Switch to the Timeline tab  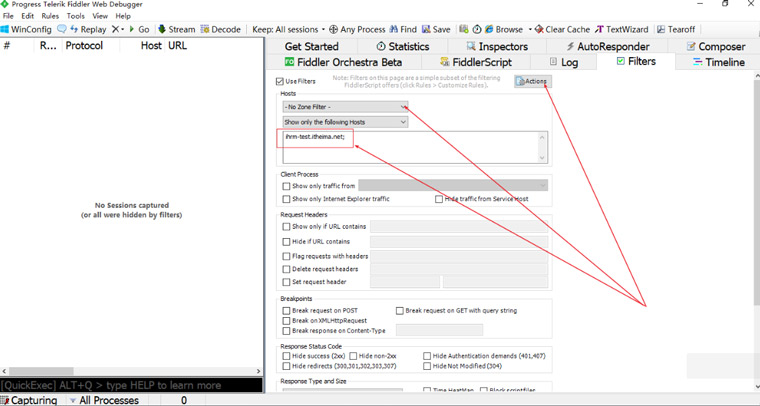tap(718, 62)
